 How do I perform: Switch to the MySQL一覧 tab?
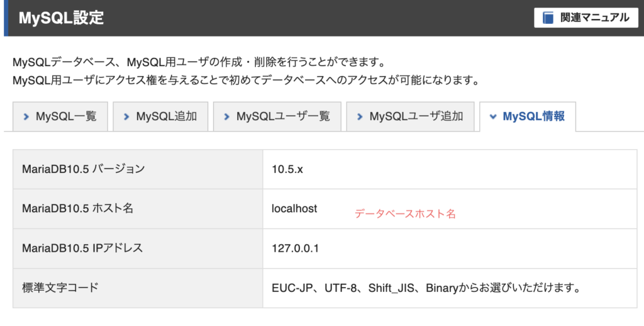coord(60,116)
